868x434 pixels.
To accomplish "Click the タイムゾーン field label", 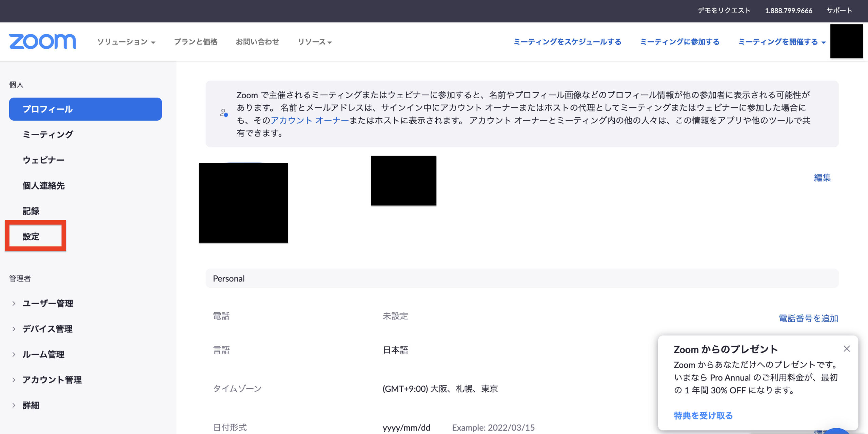I will tap(237, 389).
